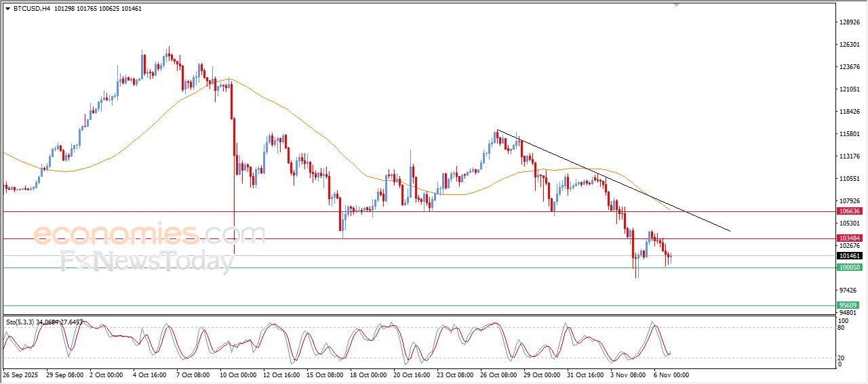Select the green 100050 support price tag
This screenshot has width=868, height=384.
(x=850, y=268)
